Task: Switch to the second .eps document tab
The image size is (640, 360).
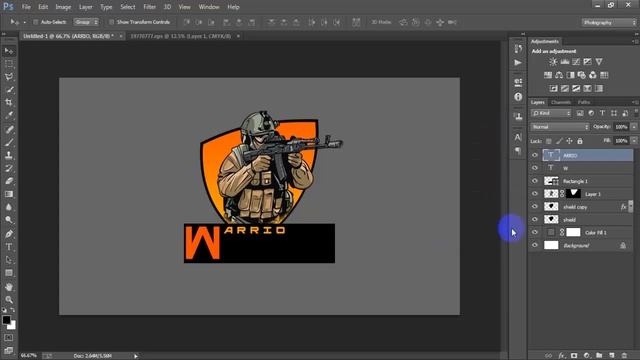Action: point(180,36)
